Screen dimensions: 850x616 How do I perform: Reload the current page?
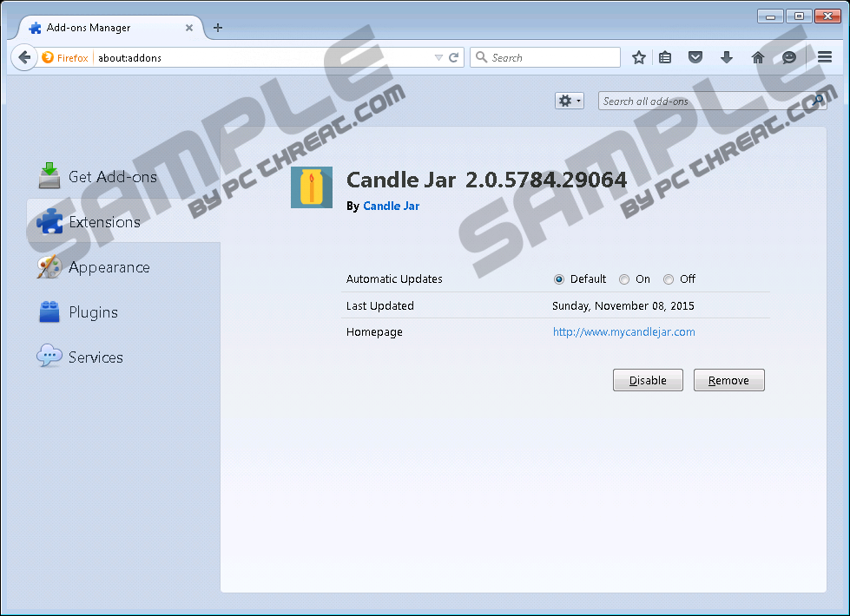pyautogui.click(x=454, y=57)
